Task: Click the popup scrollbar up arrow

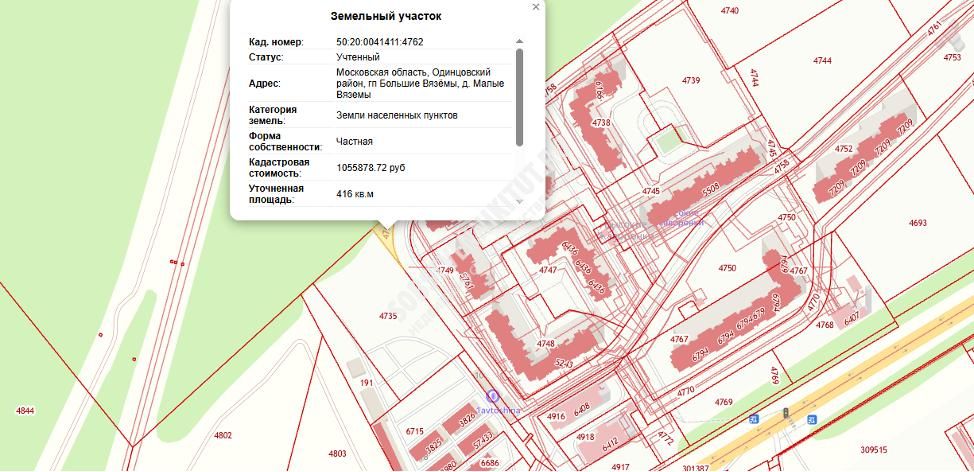Action: coord(519,42)
